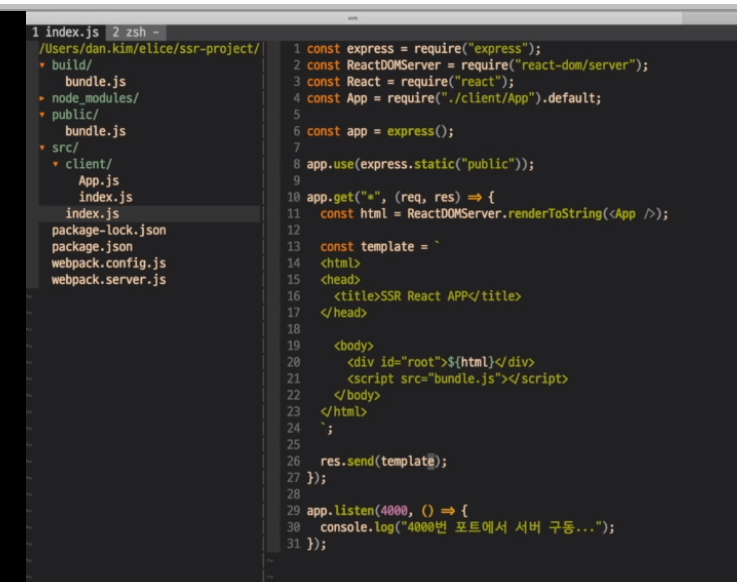This screenshot has height=582, width=737.
Task: Switch to the '1 index.js' tab
Action: click(65, 32)
